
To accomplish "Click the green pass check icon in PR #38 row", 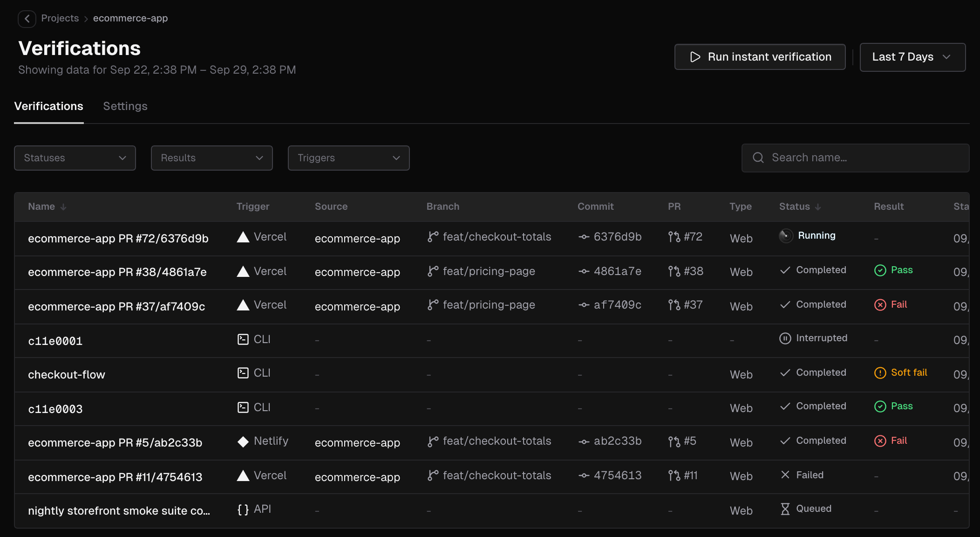I will (x=880, y=270).
